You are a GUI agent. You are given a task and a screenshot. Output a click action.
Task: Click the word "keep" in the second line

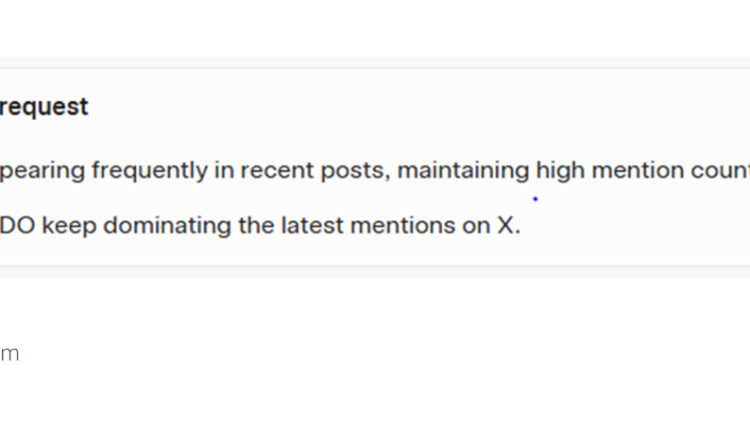click(70, 225)
